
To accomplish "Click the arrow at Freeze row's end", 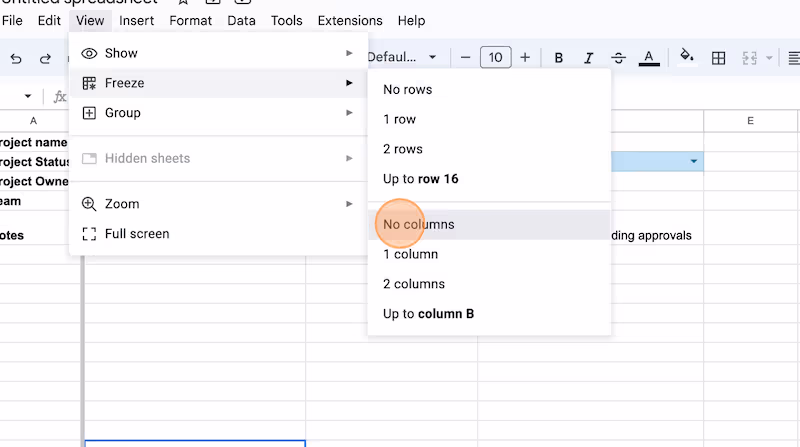I will pos(349,83).
